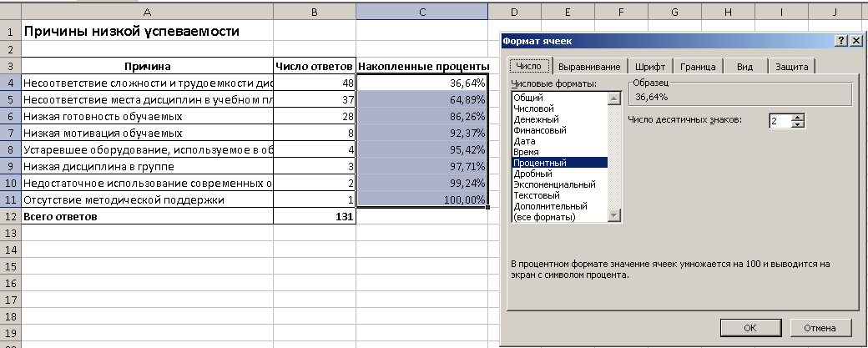Switch to the Выравнивание tab
868x348 pixels.
[589, 67]
